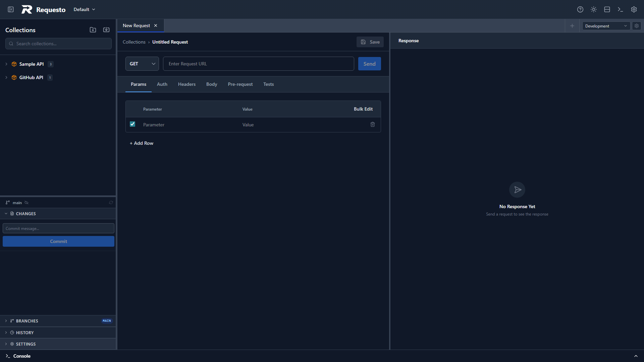
Task: Focus the Search collections field
Action: (58, 44)
